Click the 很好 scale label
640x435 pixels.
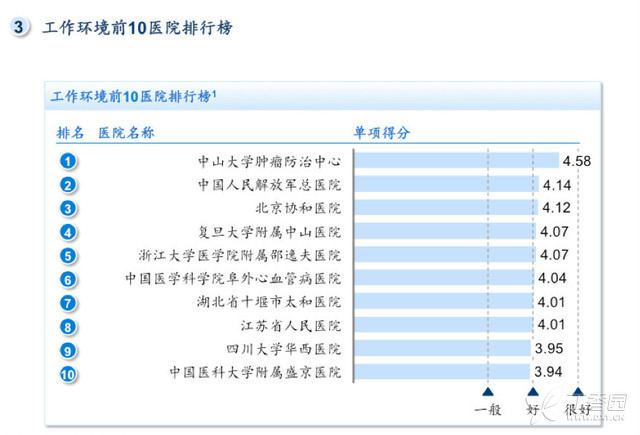[578, 409]
